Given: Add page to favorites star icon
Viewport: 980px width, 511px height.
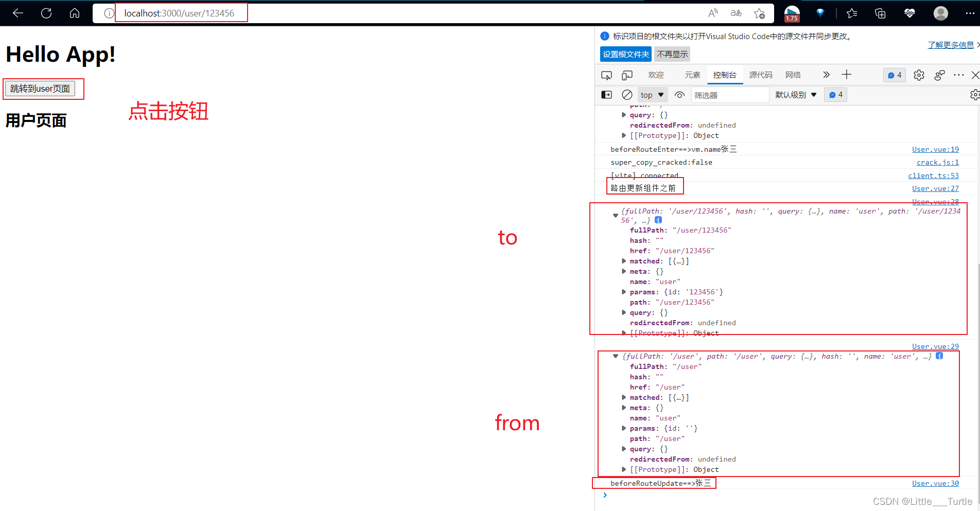Looking at the screenshot, I should coord(759,13).
